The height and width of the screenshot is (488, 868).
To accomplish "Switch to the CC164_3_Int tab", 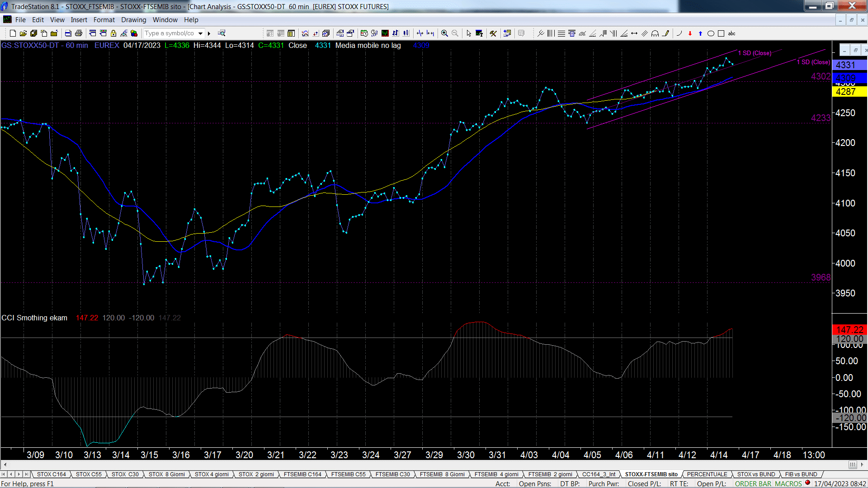I will 599,474.
